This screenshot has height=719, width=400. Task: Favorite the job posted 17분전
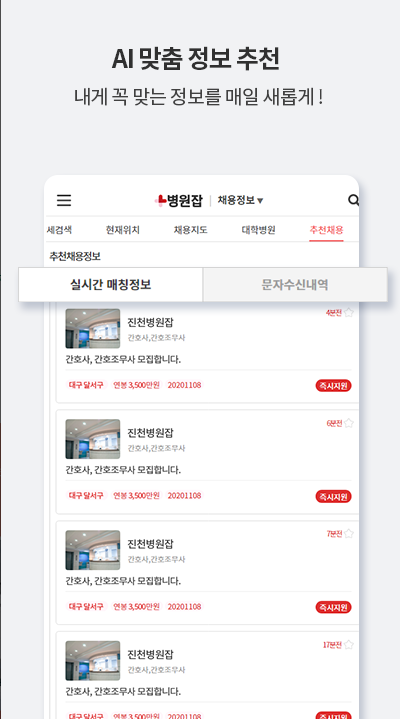point(349,645)
